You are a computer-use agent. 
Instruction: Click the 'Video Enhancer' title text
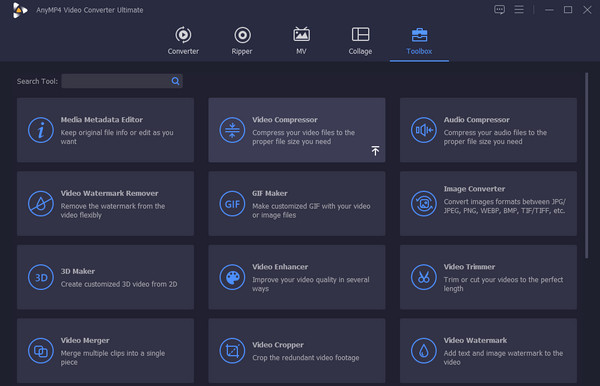coord(280,267)
